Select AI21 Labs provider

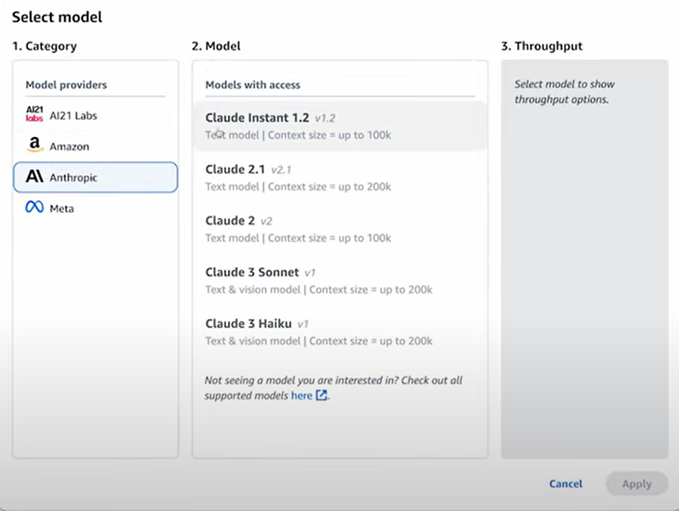pyautogui.click(x=95, y=115)
